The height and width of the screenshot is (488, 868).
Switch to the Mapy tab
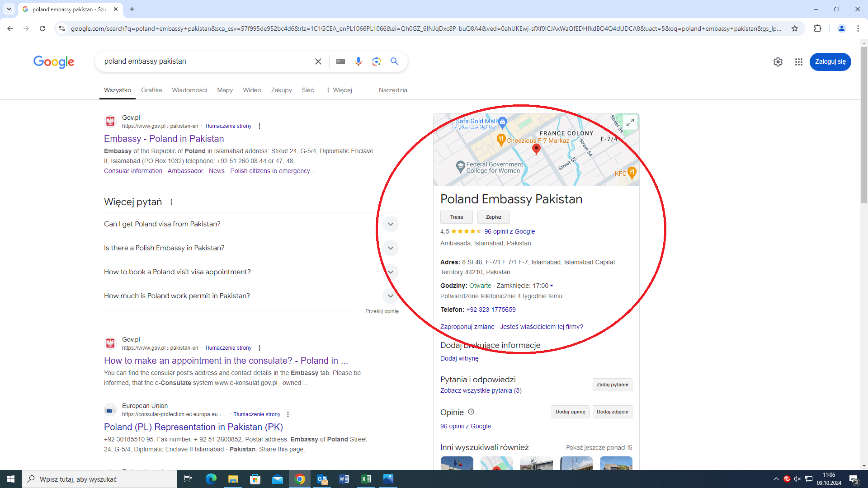click(225, 90)
